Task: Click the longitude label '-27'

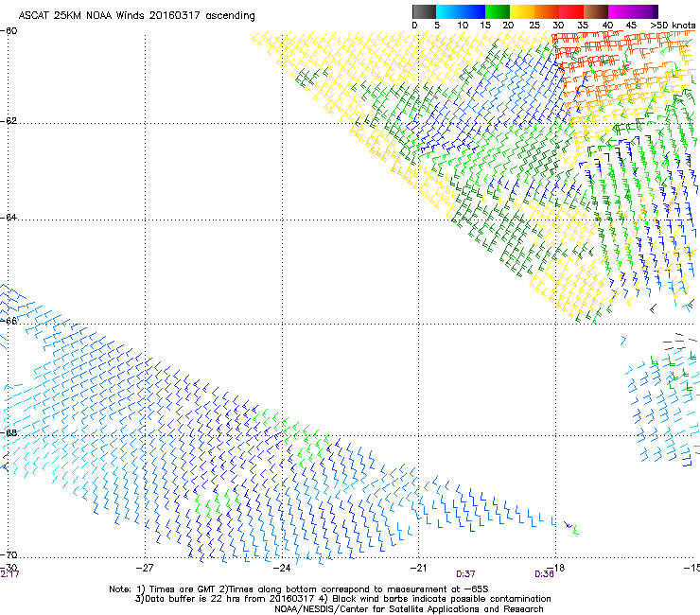Action: (x=145, y=568)
